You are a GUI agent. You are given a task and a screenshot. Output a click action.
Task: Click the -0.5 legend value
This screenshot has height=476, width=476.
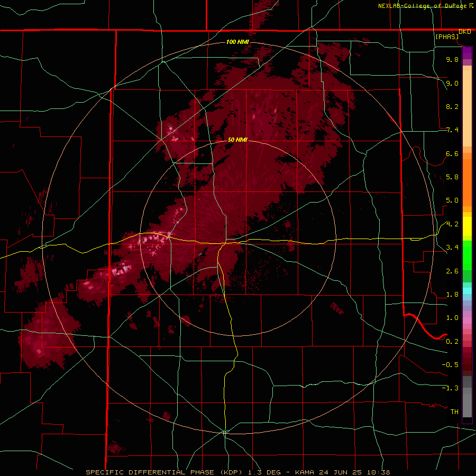coord(450,365)
